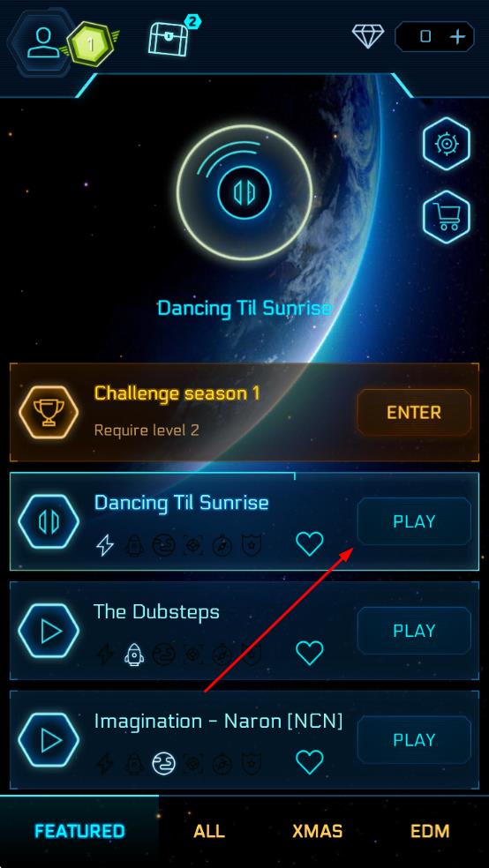Favorite Imagination - Naron with heart
Viewport: 489px width, 868px height.
[310, 762]
